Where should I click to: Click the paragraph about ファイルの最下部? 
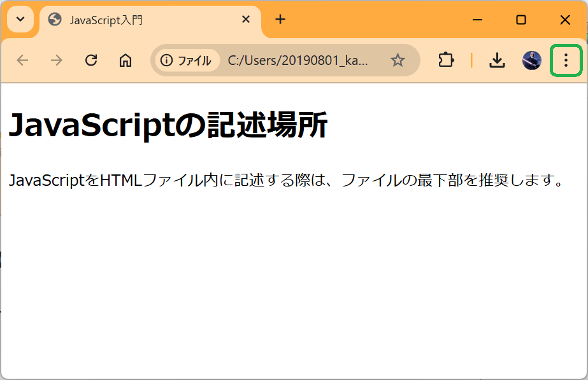pos(286,180)
